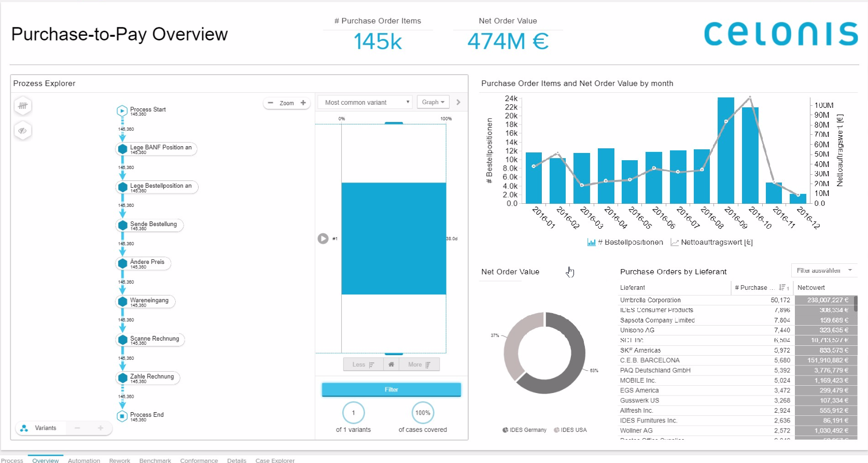Click the top blue handle of variant chart

[394, 123]
